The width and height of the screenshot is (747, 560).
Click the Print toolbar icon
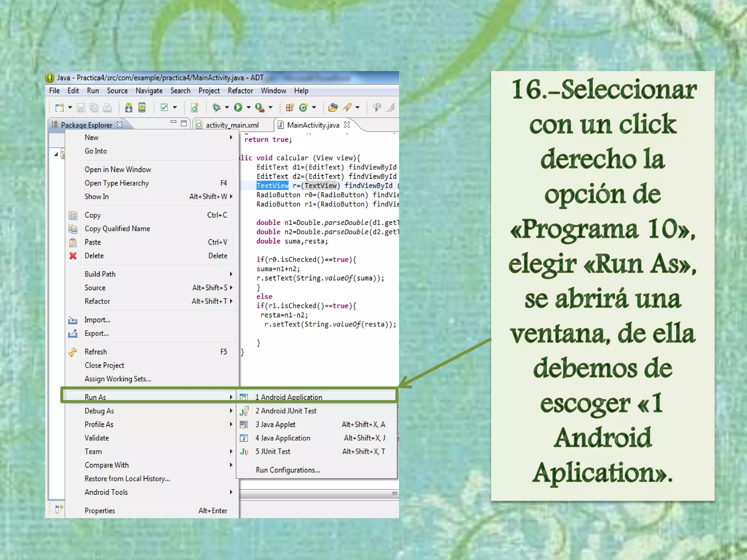point(107,108)
